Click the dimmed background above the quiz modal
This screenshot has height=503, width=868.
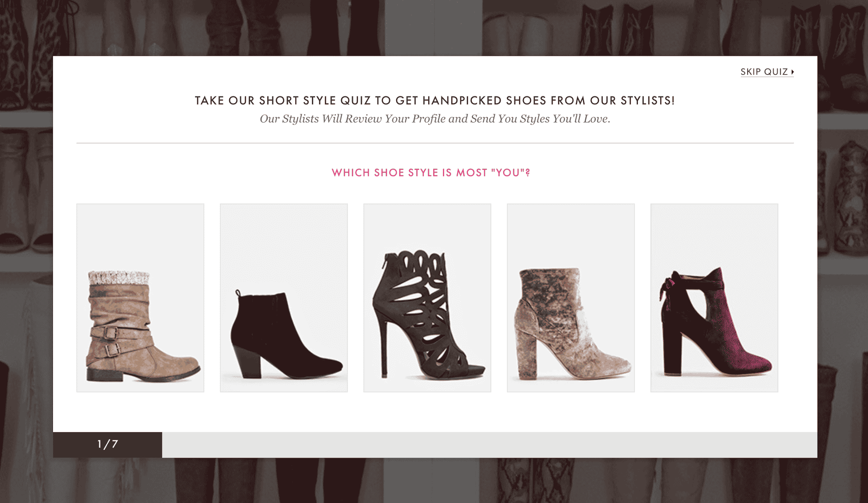(x=434, y=28)
